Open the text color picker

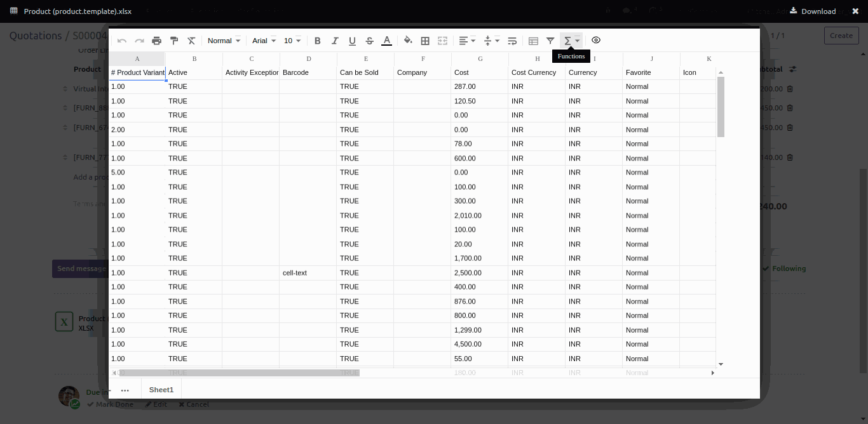pyautogui.click(x=386, y=41)
